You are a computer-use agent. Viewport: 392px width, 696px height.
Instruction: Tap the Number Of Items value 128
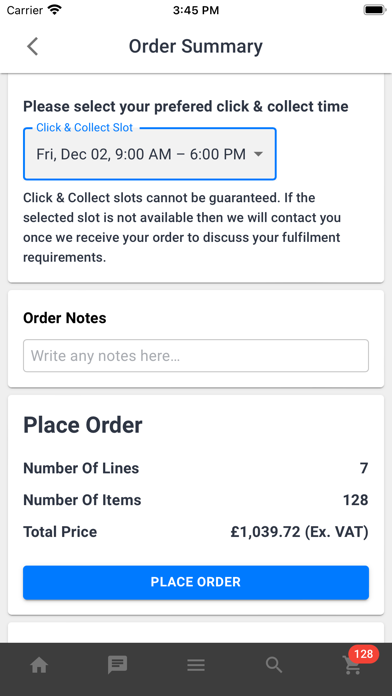click(x=356, y=500)
